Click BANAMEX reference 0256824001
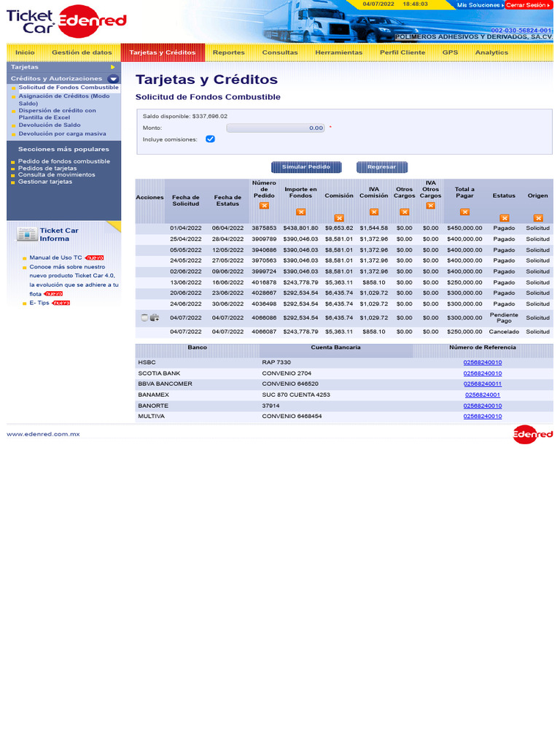Viewport: 560px width, 747px height. 483,395
